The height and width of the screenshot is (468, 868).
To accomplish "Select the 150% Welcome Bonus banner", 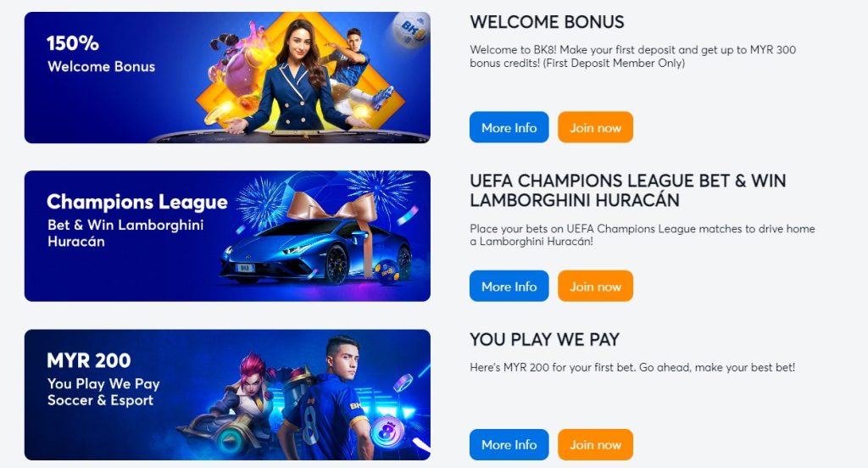I will pos(227,77).
